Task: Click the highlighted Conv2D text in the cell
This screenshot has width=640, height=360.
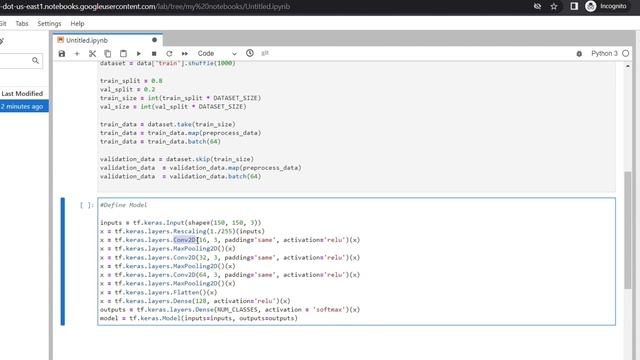Action: (184, 240)
